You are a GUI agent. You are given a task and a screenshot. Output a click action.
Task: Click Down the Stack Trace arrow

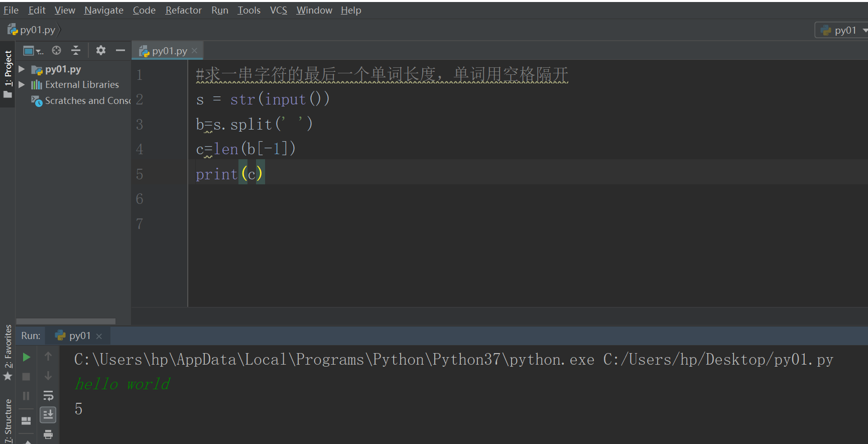click(48, 376)
